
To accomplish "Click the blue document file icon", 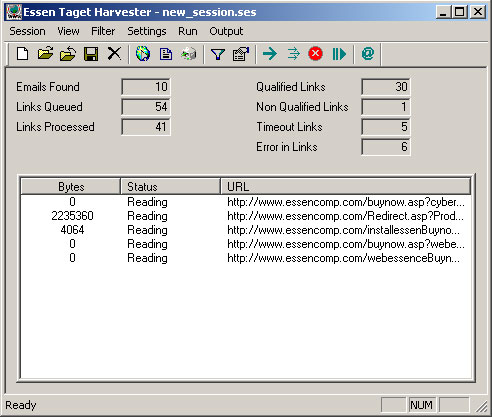I will coord(166,54).
